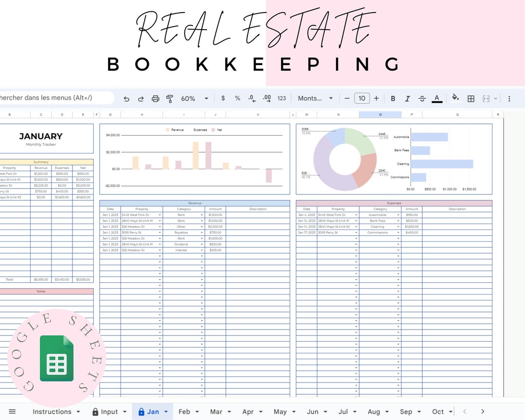The width and height of the screenshot is (525, 420).
Task: Open the Instructions sheet
Action: pyautogui.click(x=52, y=411)
